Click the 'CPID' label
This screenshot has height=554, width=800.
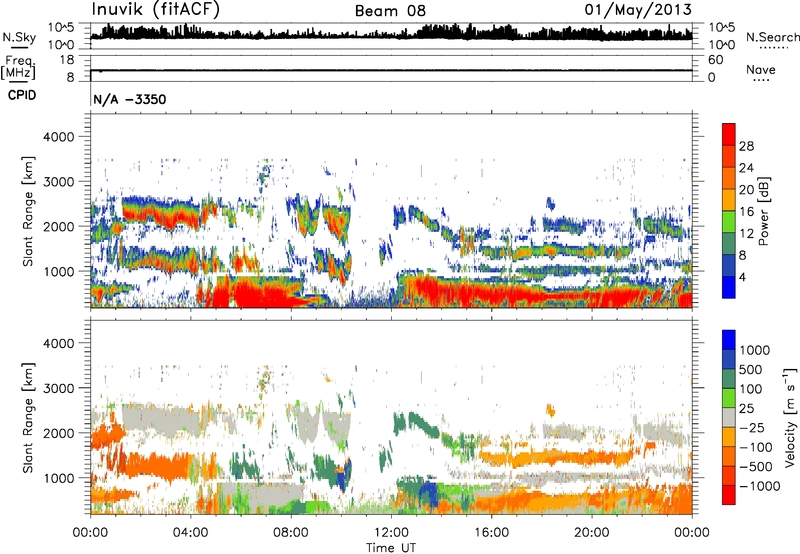[22, 95]
